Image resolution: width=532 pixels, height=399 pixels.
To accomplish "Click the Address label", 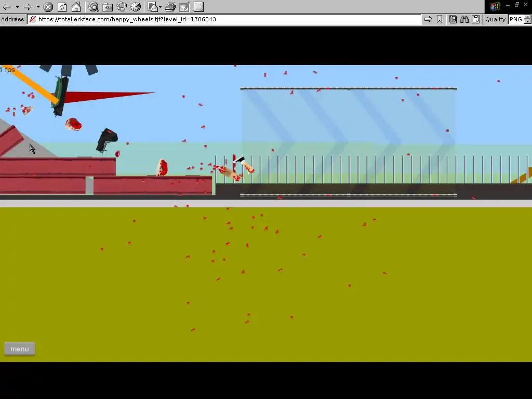I will 12,19.
